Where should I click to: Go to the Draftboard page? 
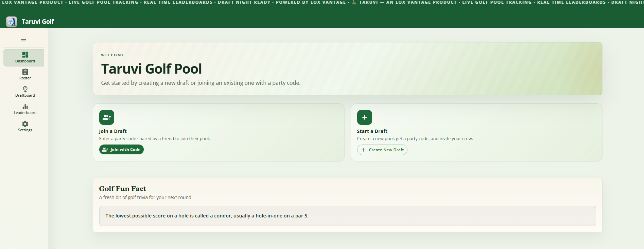tap(25, 92)
